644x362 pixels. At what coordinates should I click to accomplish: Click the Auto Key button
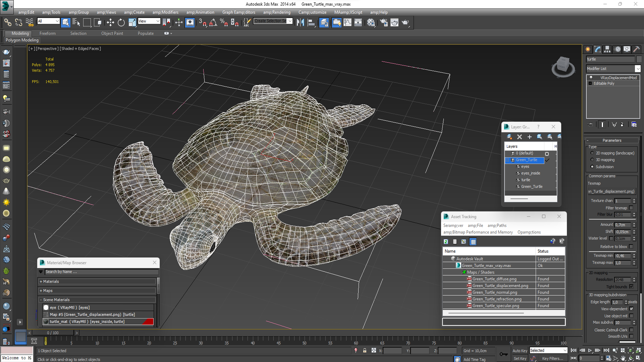[520, 351]
